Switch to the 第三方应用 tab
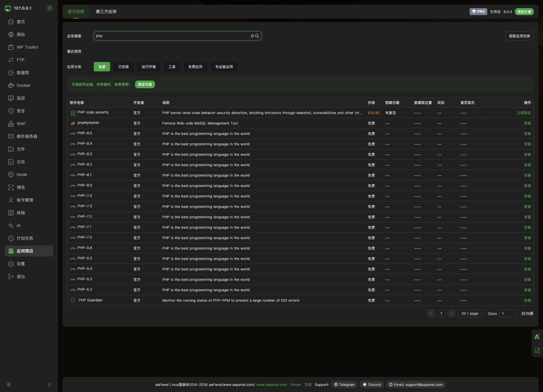The height and width of the screenshot is (392, 543). pos(106,12)
